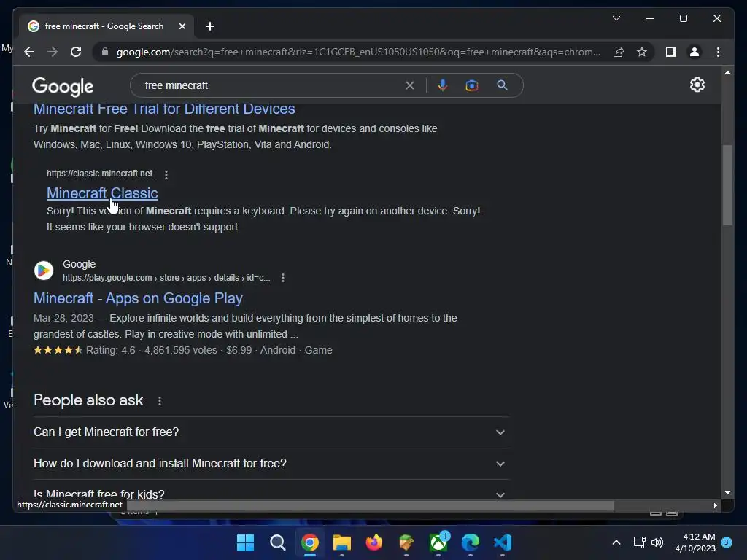
Task: View site information lock icon
Action: [x=105, y=52]
